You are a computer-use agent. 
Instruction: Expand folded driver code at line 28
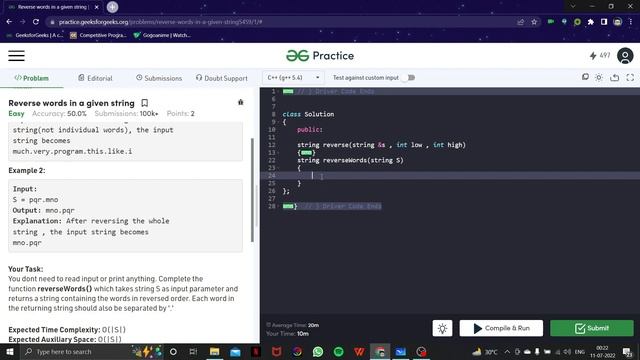[x=288, y=206]
